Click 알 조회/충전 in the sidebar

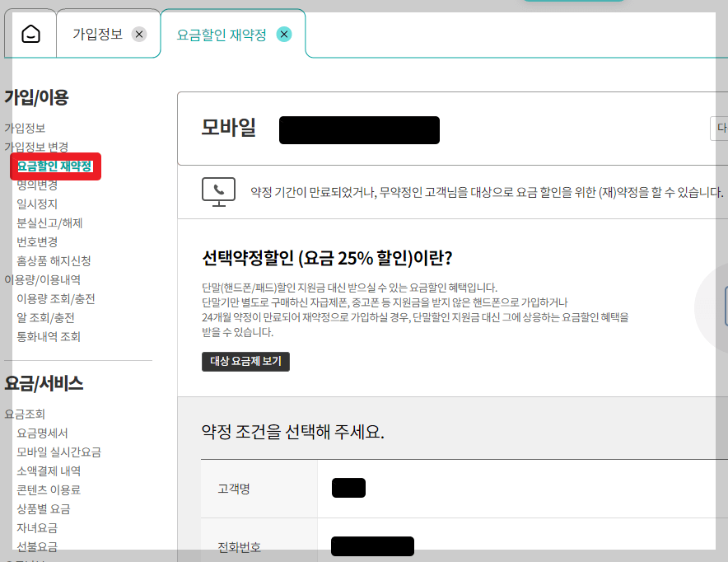pyautogui.click(x=46, y=318)
